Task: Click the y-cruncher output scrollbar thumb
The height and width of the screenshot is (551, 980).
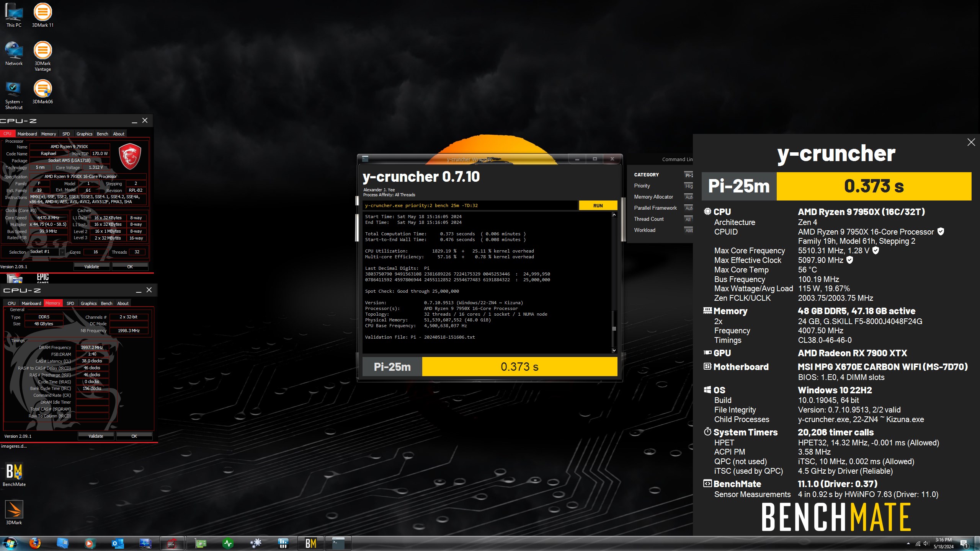Action: click(614, 328)
